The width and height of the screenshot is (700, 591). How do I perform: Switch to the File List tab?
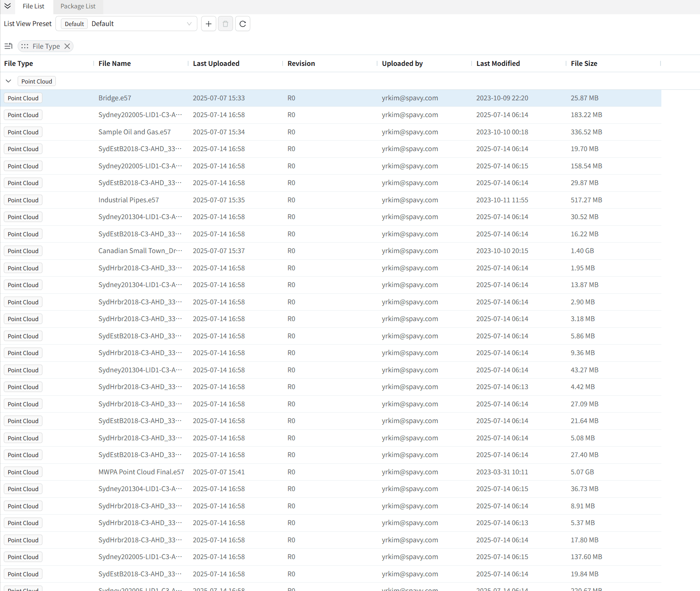[34, 6]
